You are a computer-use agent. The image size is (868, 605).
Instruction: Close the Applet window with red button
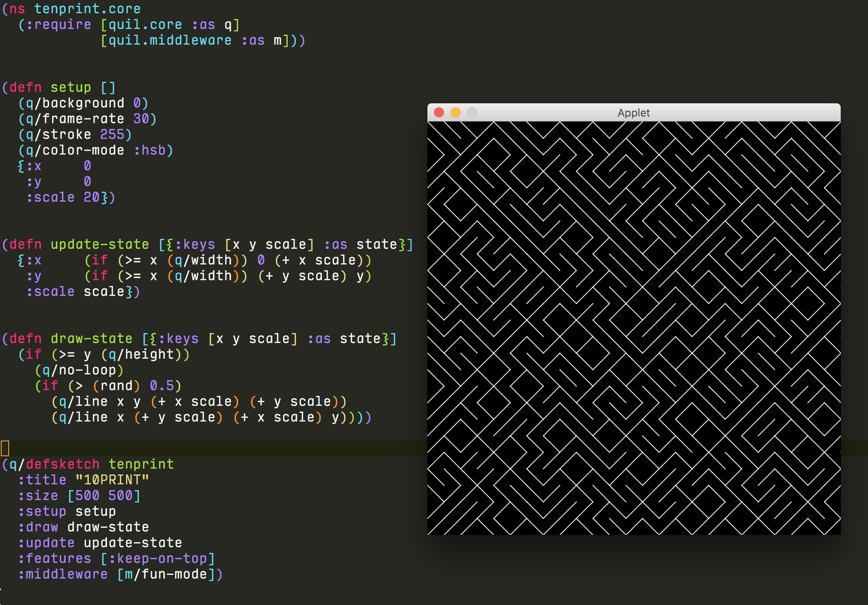click(439, 112)
